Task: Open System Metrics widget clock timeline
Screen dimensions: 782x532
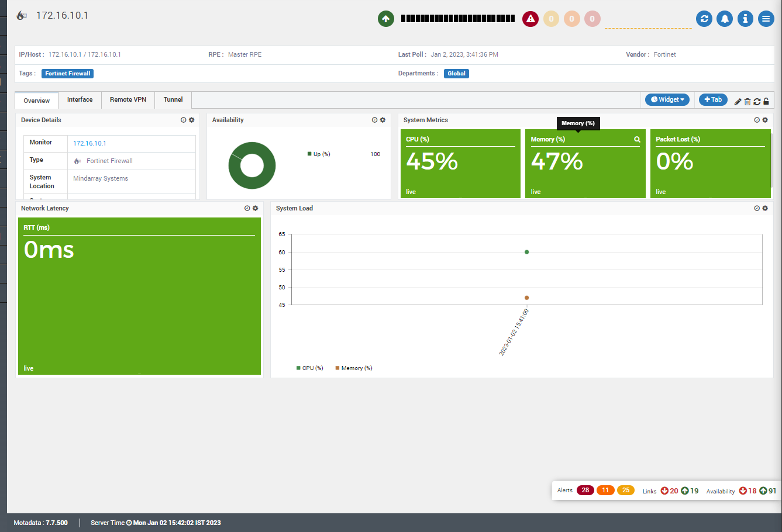Action: 757,120
